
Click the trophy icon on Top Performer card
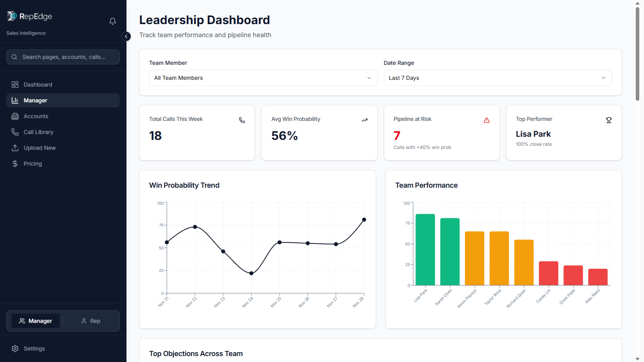point(608,120)
